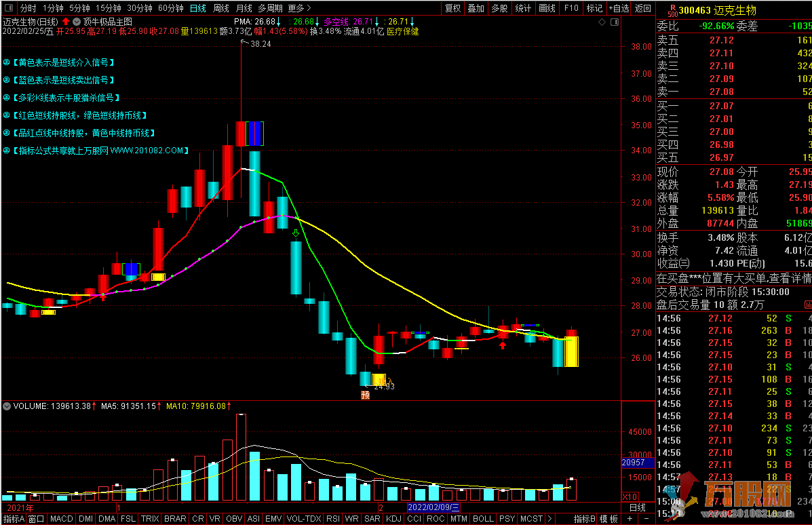The width and height of the screenshot is (812, 525).
Task: Select the 30分钟 period
Action: click(140, 8)
